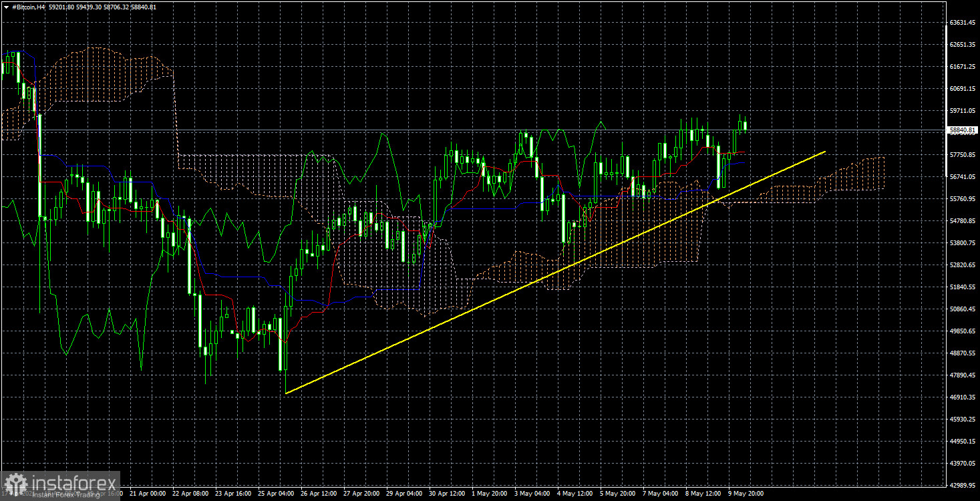Click the 9 May 20:00 time label
This screenshot has height=501, width=980.
(x=746, y=494)
